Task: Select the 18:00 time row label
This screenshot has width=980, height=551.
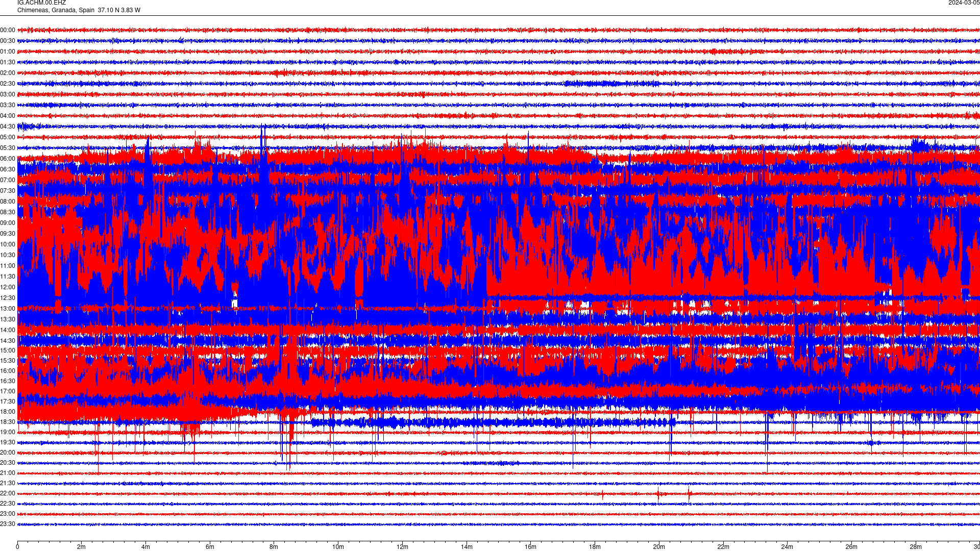Action: pyautogui.click(x=8, y=412)
